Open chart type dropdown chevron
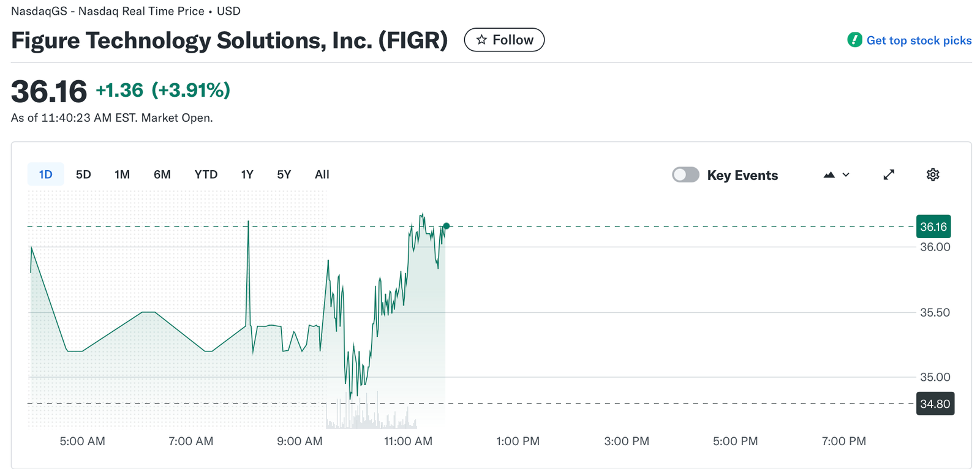This screenshot has width=980, height=469. (846, 175)
